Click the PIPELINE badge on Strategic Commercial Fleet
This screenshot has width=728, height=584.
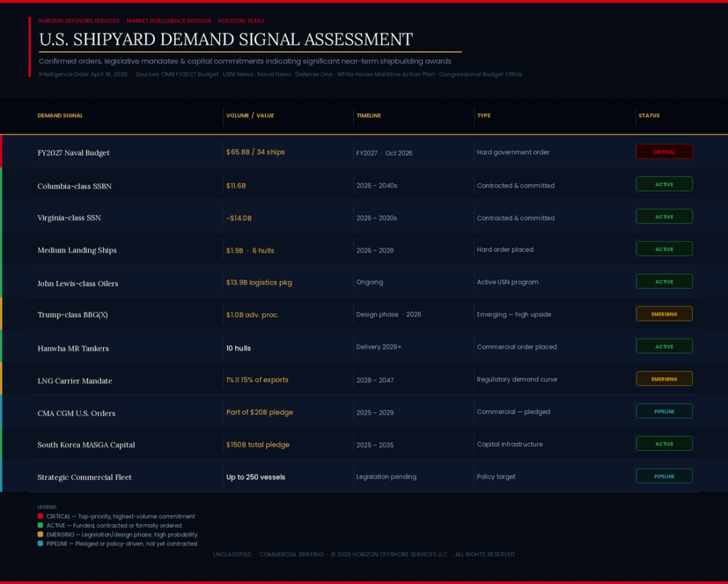coord(664,476)
